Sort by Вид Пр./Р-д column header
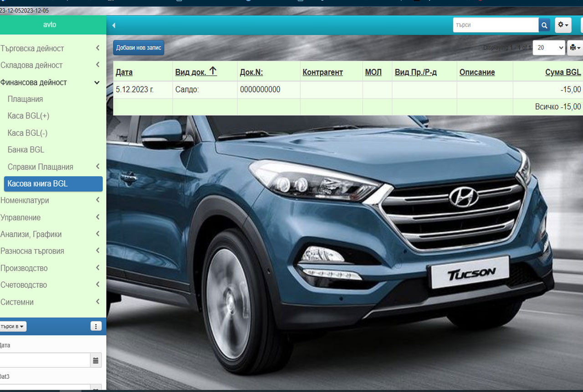The width and height of the screenshot is (583, 392). click(416, 72)
